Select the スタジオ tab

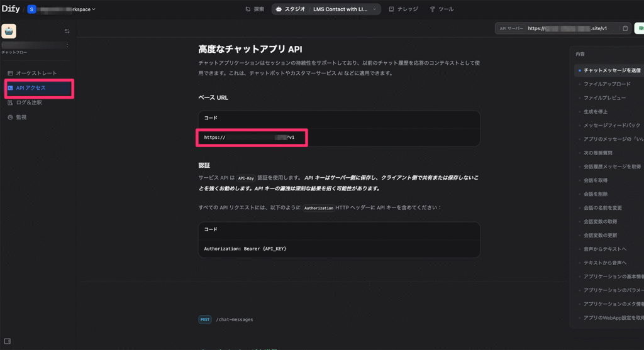291,9
